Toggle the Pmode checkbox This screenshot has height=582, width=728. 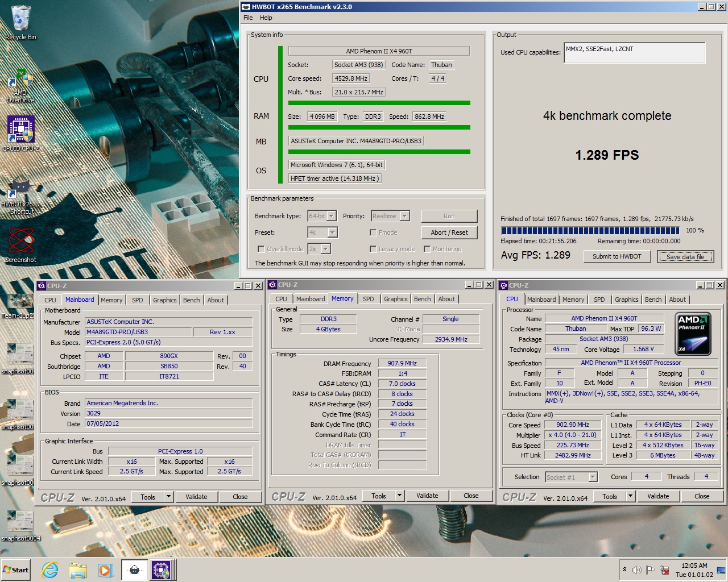(x=373, y=232)
